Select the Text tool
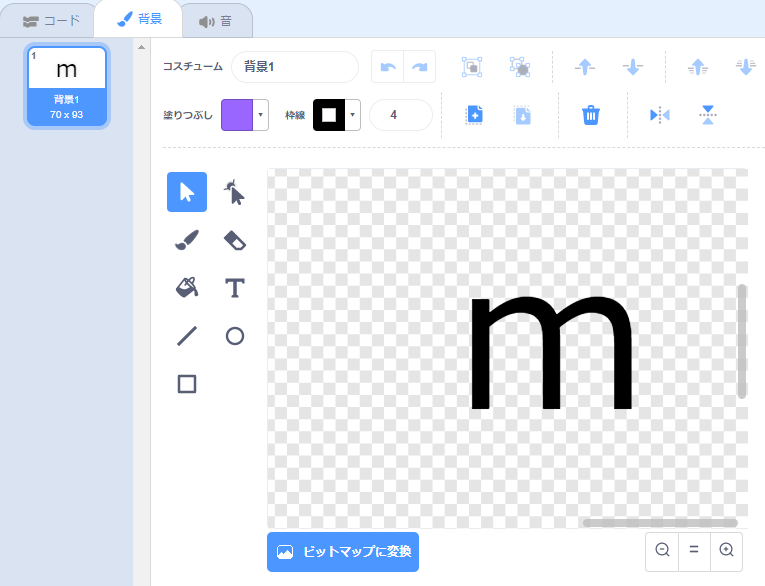This screenshot has width=765, height=586. coord(235,288)
